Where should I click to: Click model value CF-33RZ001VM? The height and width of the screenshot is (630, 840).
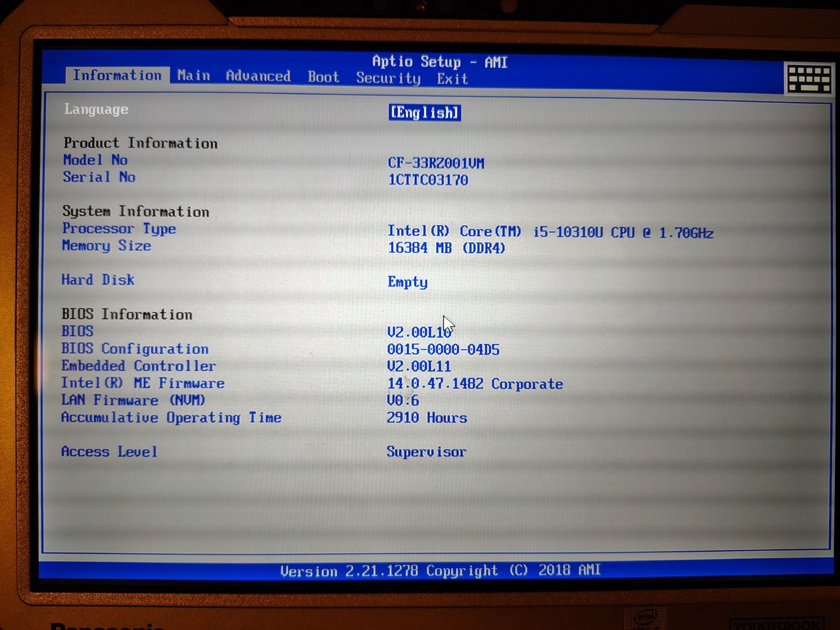[436, 163]
